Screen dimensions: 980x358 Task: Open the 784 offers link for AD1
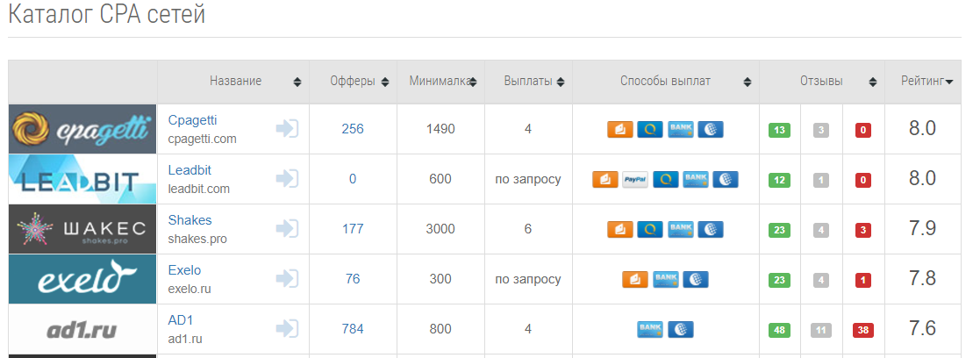pyautogui.click(x=353, y=329)
